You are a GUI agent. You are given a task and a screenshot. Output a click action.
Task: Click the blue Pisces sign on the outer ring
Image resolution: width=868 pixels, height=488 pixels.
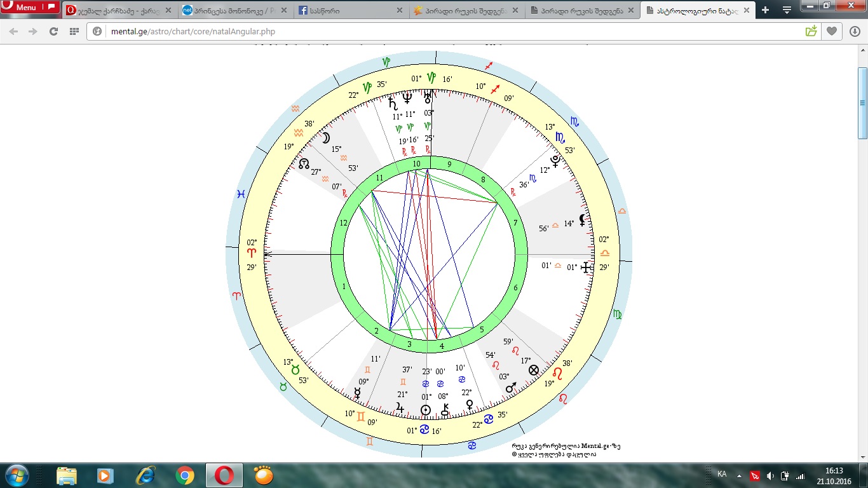(241, 194)
